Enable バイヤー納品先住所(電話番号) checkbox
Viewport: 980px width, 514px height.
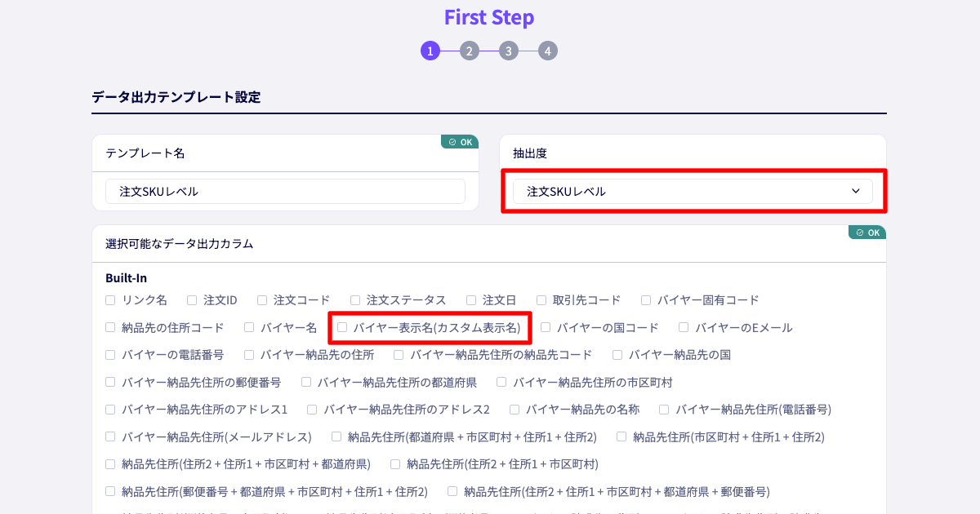[x=664, y=410]
